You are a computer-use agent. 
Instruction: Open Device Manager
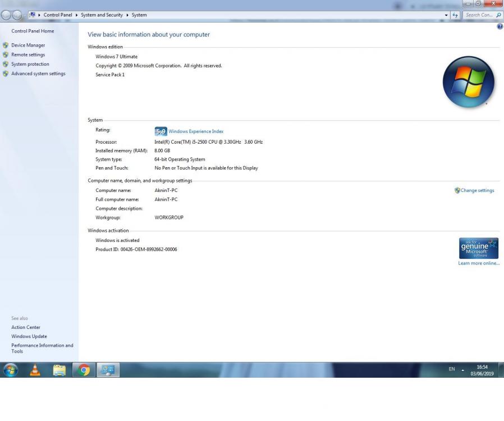28,45
